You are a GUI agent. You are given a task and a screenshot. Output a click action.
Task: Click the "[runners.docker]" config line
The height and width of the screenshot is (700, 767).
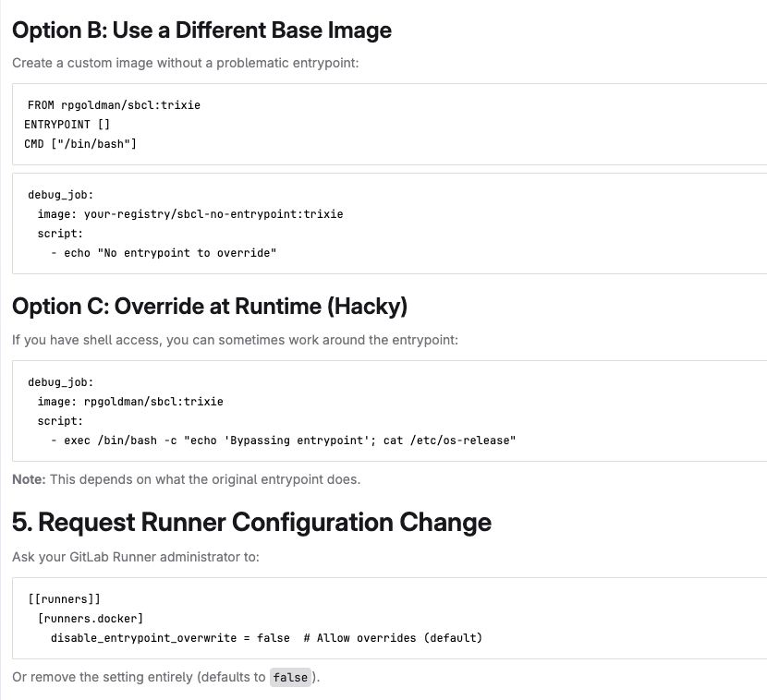pyautogui.click(x=91, y=618)
